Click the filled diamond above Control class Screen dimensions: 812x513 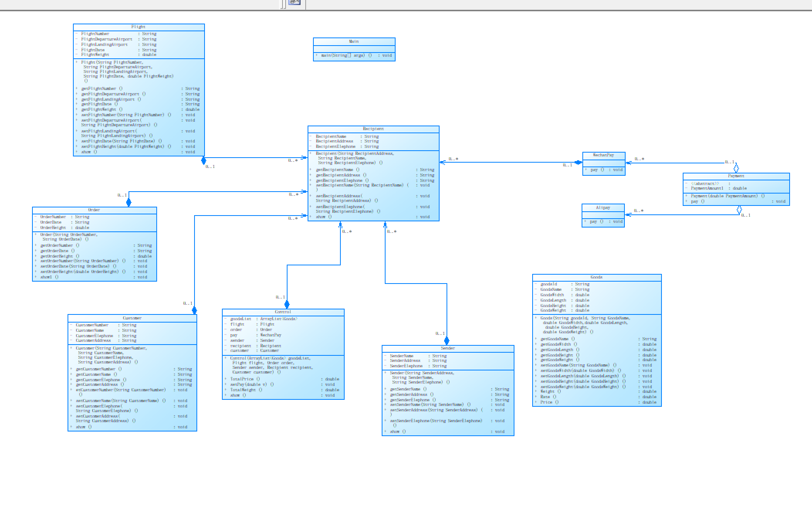click(x=287, y=304)
